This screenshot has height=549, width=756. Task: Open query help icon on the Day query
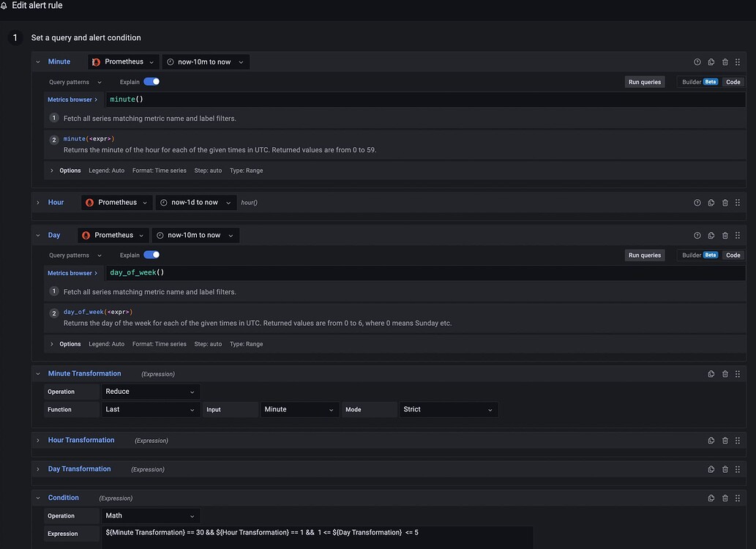[x=697, y=234]
